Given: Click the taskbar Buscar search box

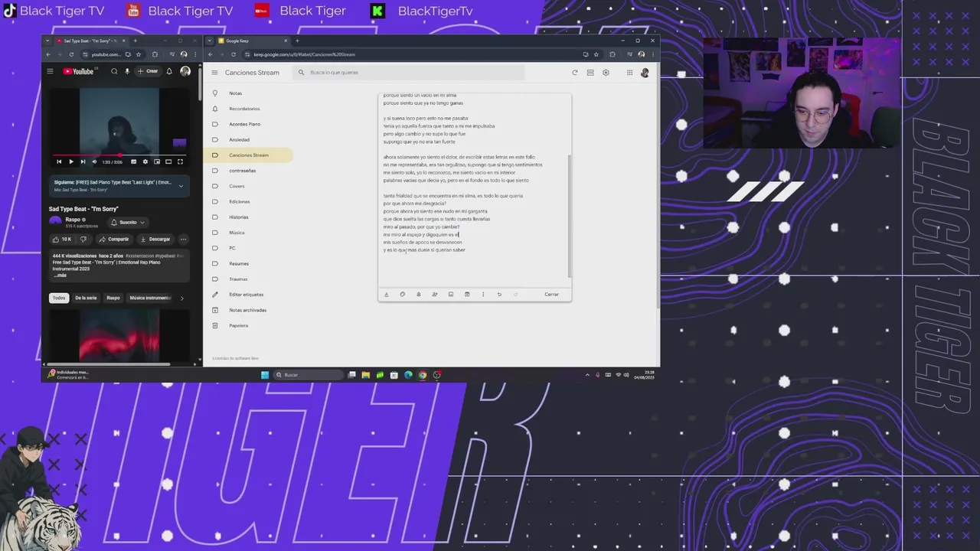Looking at the screenshot, I should click(307, 375).
